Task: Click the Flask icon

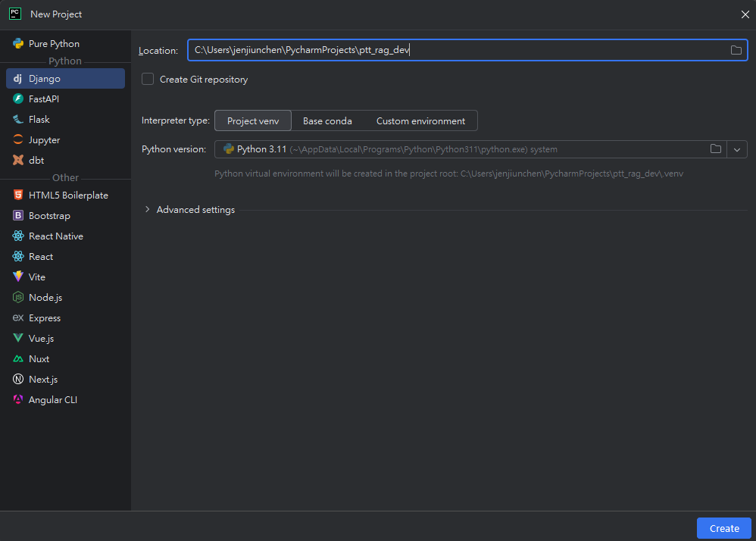Action: click(18, 119)
